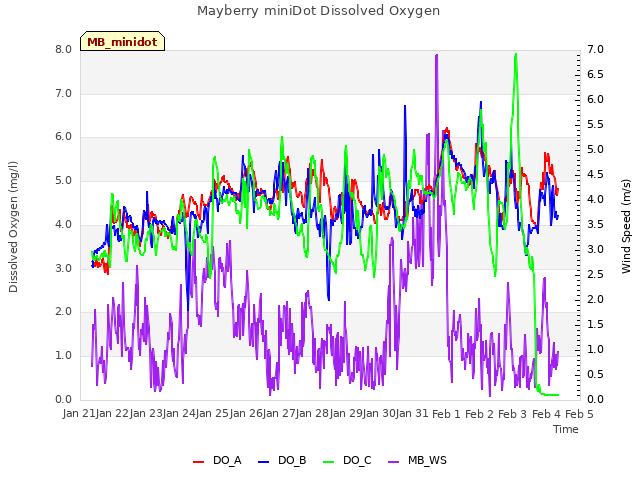Image resolution: width=640 pixels, height=480 pixels.
Task: Click the 5.0 left axis value
Action: click(63, 181)
